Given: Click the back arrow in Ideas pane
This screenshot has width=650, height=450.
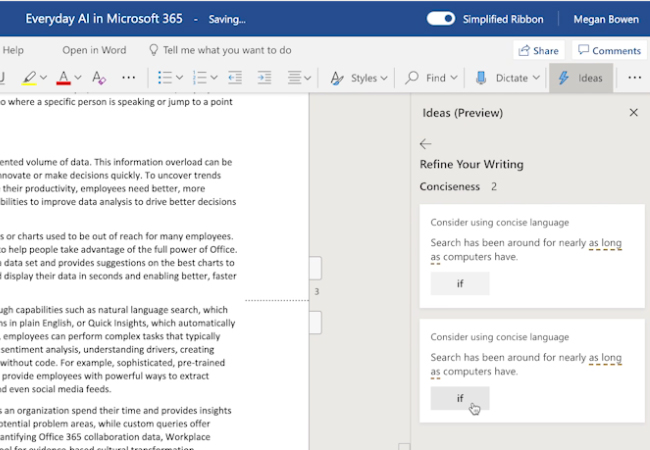Looking at the screenshot, I should click(x=426, y=144).
